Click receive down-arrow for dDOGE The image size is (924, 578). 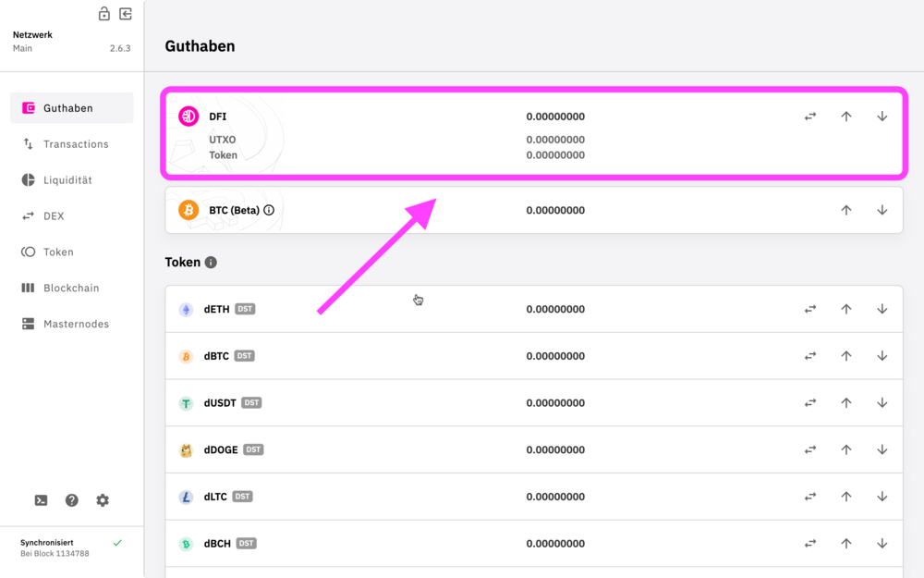tap(881, 449)
